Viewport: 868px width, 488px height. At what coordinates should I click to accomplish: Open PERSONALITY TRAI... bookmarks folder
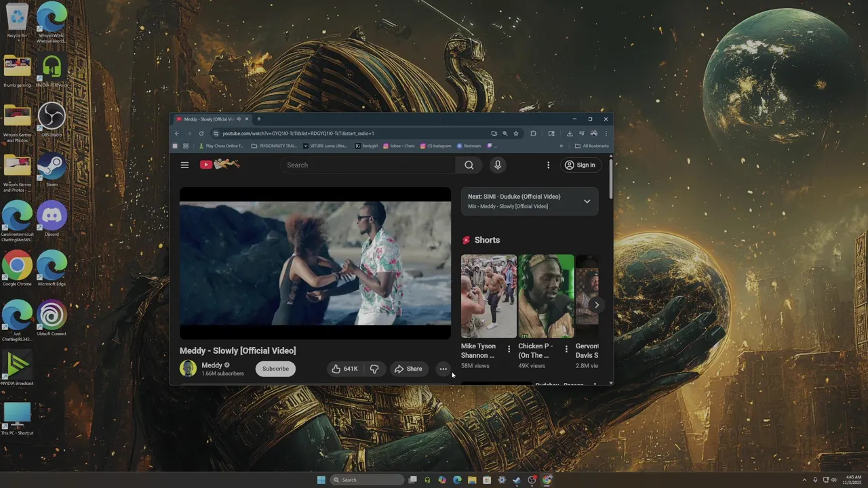tap(274, 146)
